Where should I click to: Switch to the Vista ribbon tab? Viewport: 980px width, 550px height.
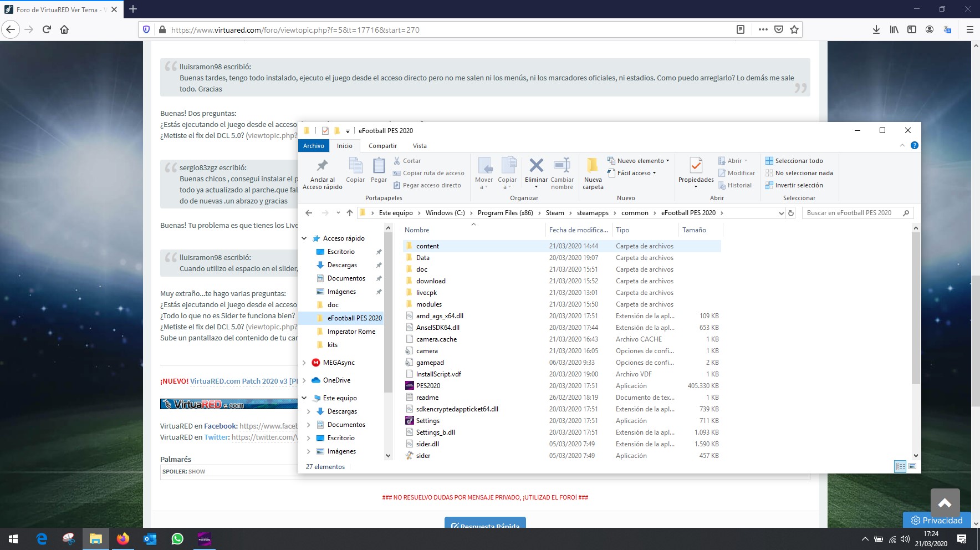(420, 146)
